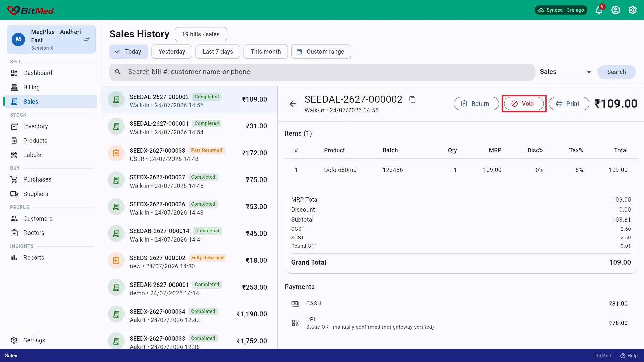Image resolution: width=644 pixels, height=362 pixels.
Task: Filter bills by Yesterday
Action: 172,52
